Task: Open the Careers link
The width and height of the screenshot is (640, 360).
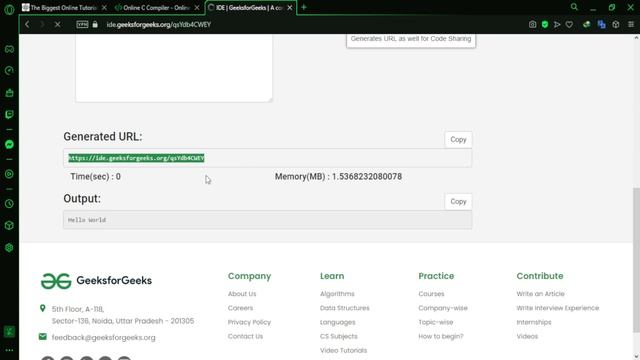Action: point(240,308)
